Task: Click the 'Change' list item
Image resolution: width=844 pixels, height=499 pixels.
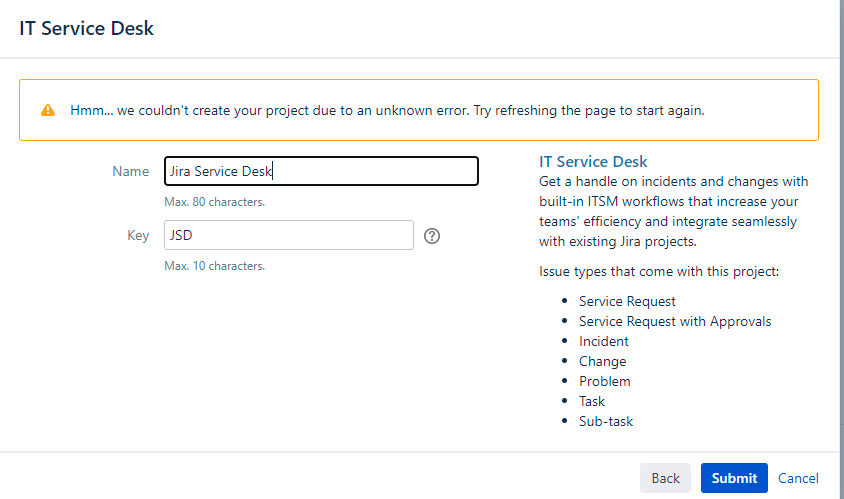Action: (602, 361)
